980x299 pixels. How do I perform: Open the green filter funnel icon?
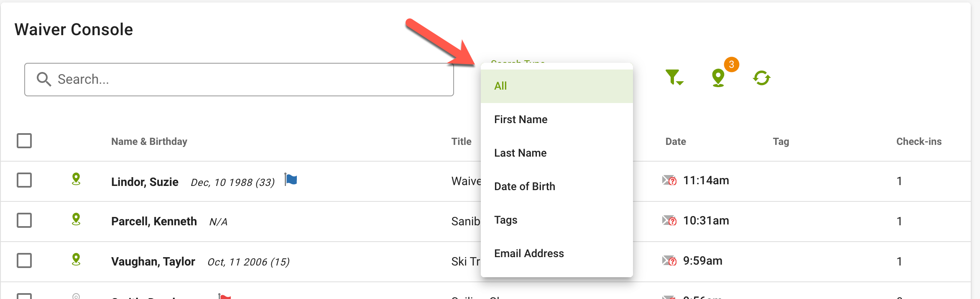coord(674,77)
